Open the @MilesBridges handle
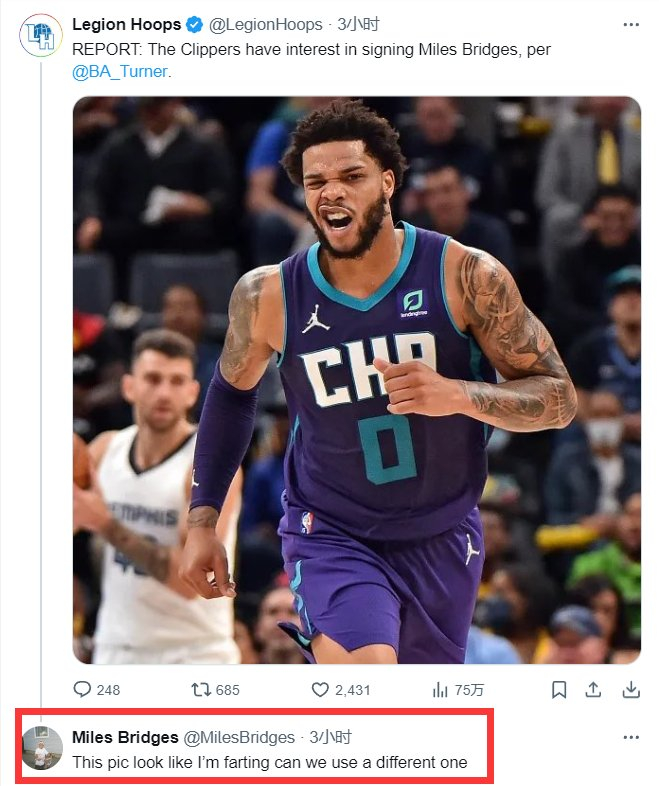The image size is (659, 786). click(239, 737)
